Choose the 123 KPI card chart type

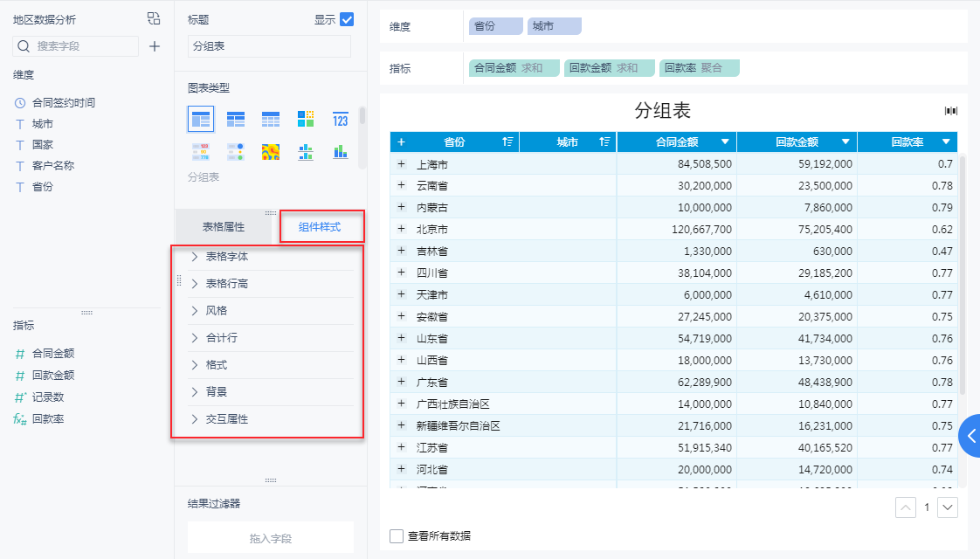(340, 120)
